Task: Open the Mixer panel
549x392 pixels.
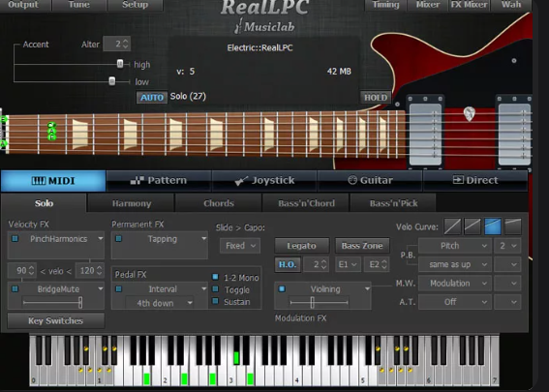Action: click(x=428, y=5)
